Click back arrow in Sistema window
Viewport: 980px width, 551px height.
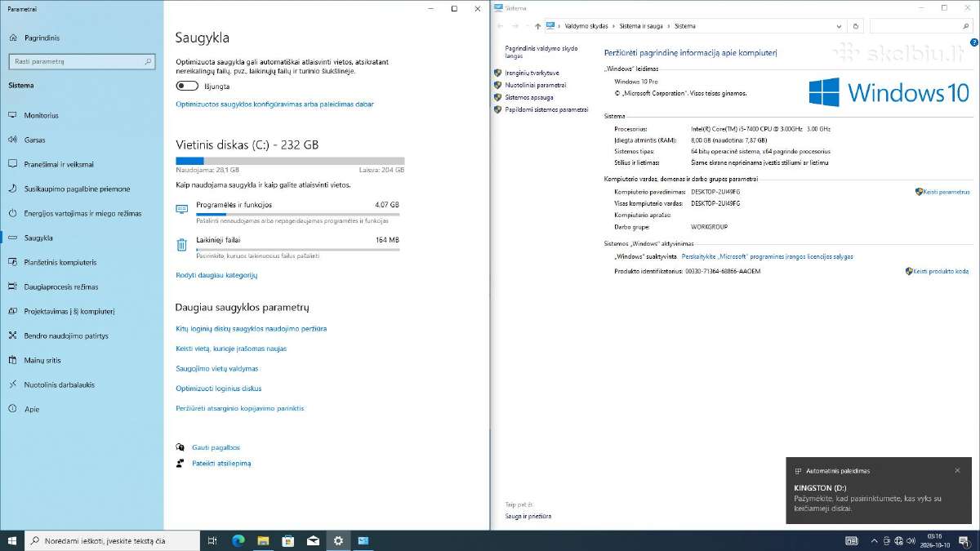[501, 26]
